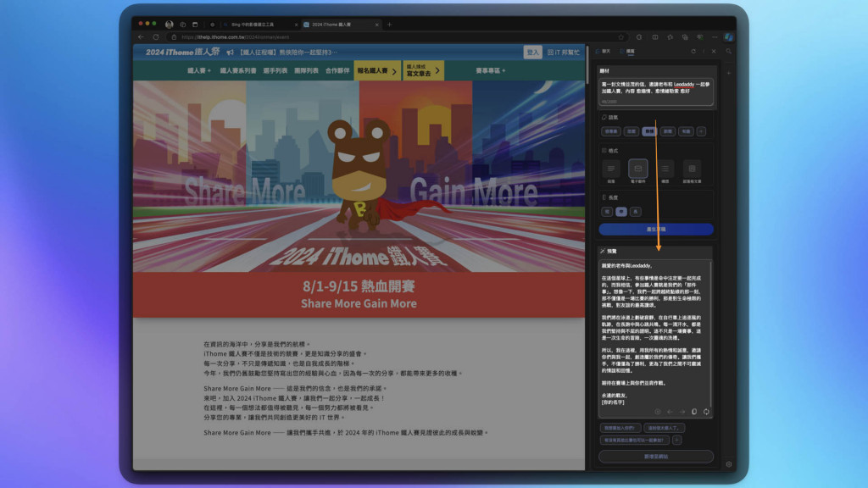868x488 pixels.
Task: Open more options in Copilot sidebar header
Action: (x=704, y=52)
